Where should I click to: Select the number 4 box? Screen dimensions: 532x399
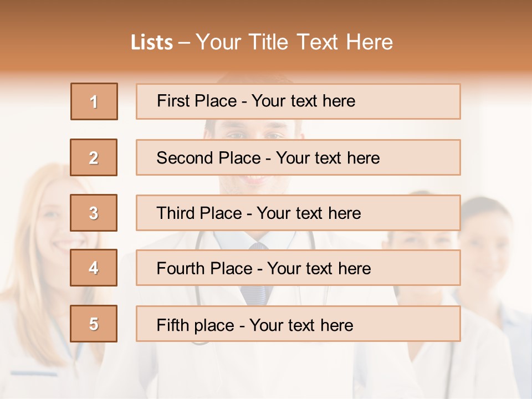click(x=94, y=268)
